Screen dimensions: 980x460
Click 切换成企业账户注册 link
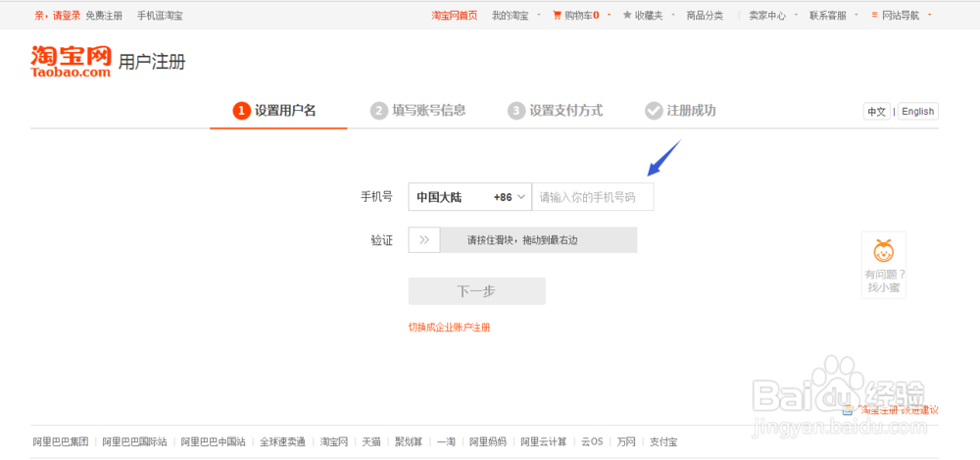(x=450, y=328)
